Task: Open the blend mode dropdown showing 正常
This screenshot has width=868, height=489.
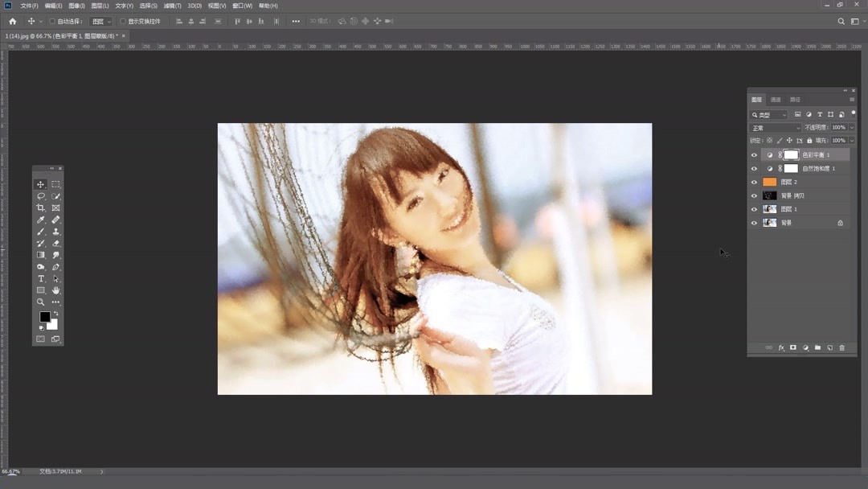Action: coord(773,127)
